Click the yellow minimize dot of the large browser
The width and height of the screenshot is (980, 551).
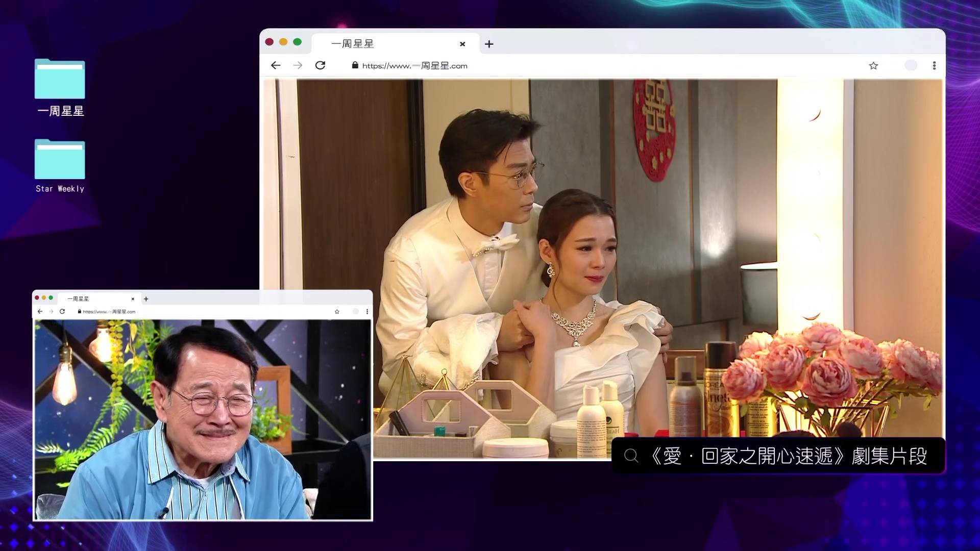pos(283,42)
